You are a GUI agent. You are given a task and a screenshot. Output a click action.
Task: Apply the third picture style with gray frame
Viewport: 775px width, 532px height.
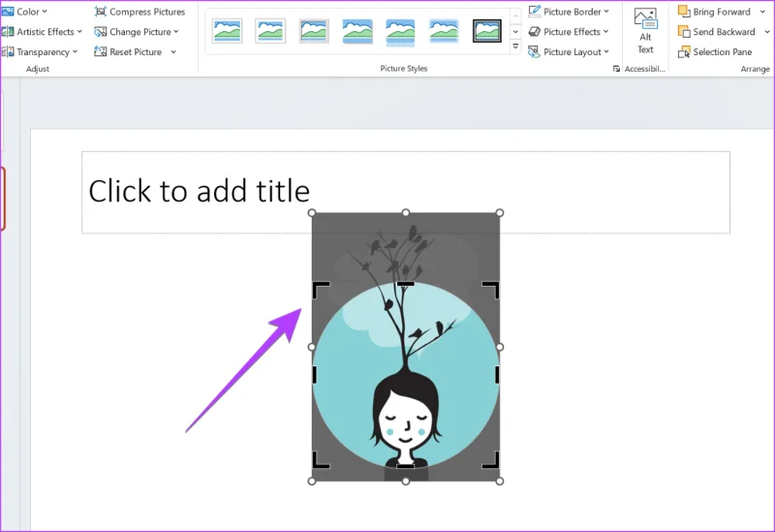click(314, 31)
